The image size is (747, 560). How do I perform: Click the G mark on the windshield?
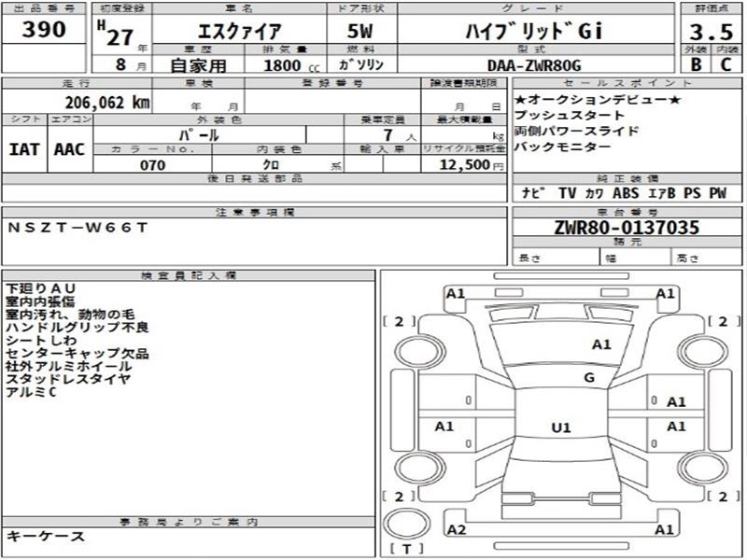pyautogui.click(x=589, y=378)
